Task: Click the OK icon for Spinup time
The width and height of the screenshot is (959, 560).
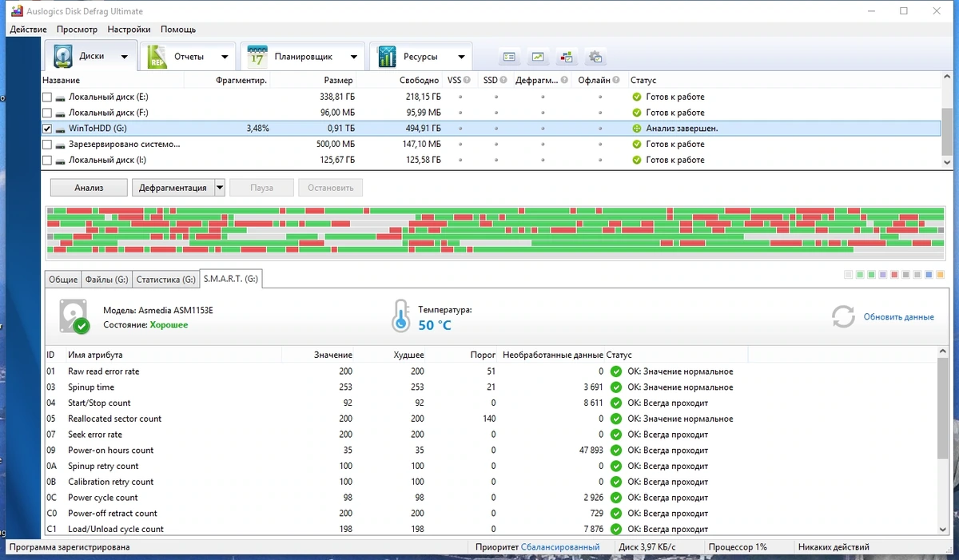Action: pyautogui.click(x=615, y=387)
